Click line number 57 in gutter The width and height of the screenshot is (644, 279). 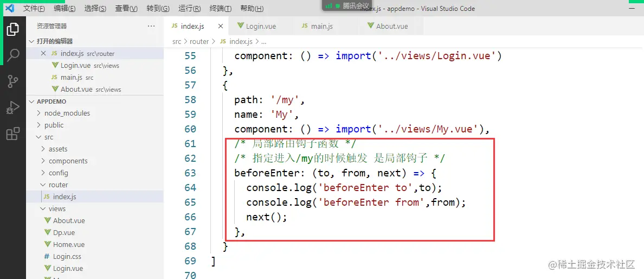pos(190,85)
